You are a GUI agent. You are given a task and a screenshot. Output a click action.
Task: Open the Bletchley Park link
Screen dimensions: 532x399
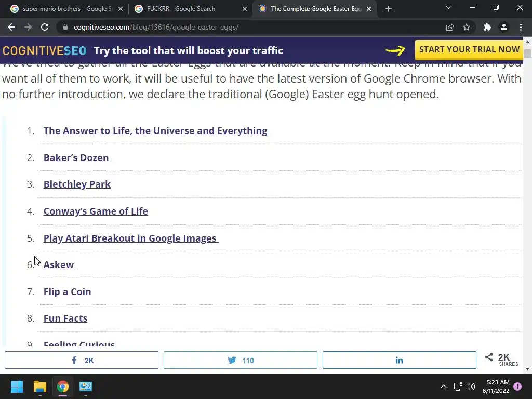(x=77, y=184)
